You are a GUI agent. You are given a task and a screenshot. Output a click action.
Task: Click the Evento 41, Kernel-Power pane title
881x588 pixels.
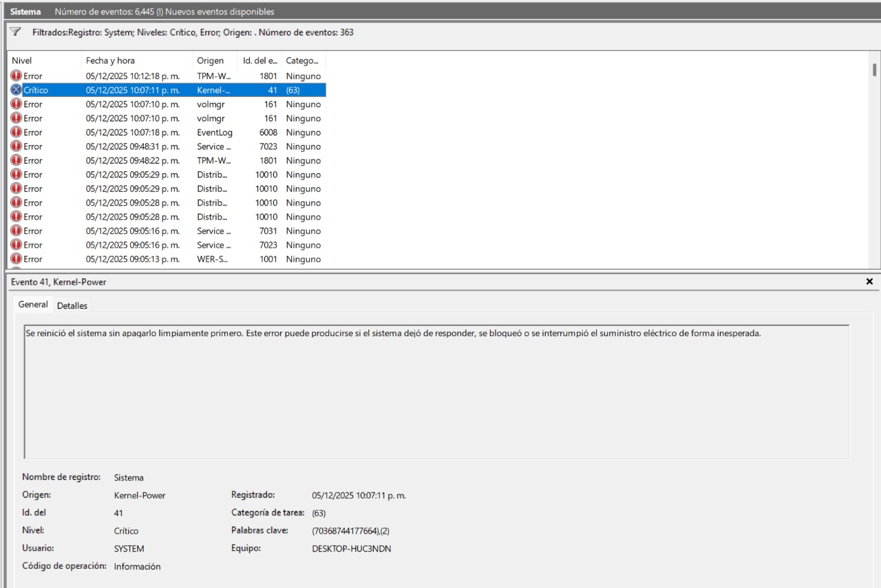click(x=59, y=282)
